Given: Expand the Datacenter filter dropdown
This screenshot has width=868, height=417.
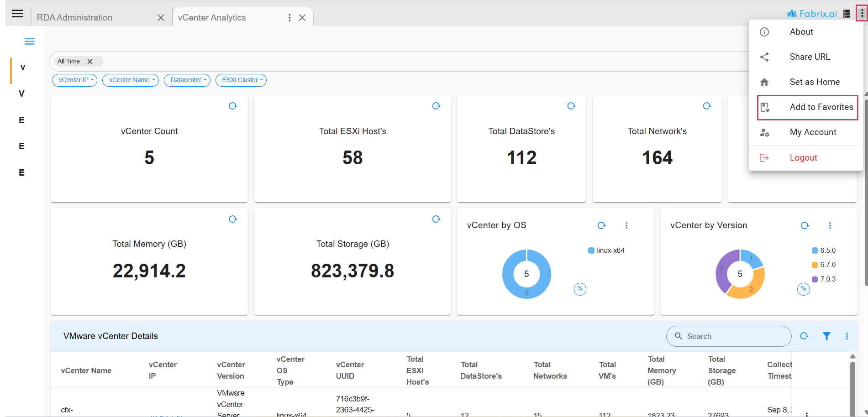Looking at the screenshot, I should tap(187, 80).
